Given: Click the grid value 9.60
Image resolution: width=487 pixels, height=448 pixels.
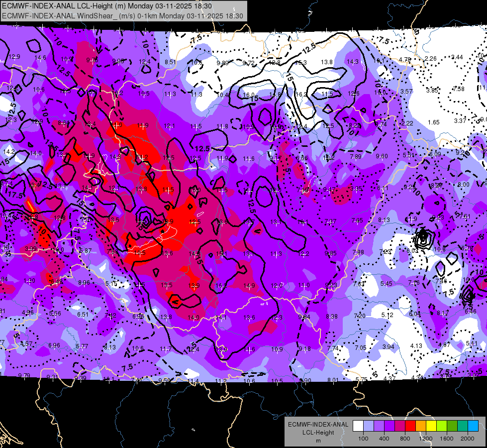Looking at the screenshot, I should coord(382,156).
